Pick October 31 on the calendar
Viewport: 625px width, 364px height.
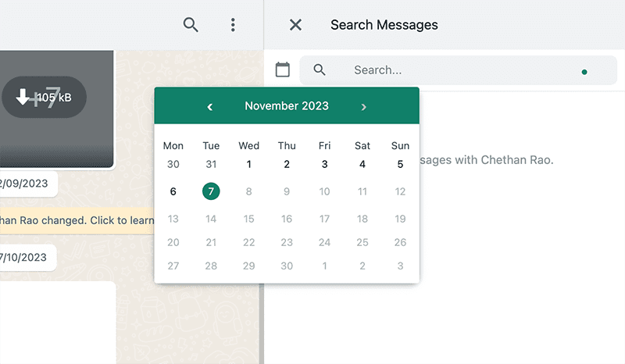point(211,164)
